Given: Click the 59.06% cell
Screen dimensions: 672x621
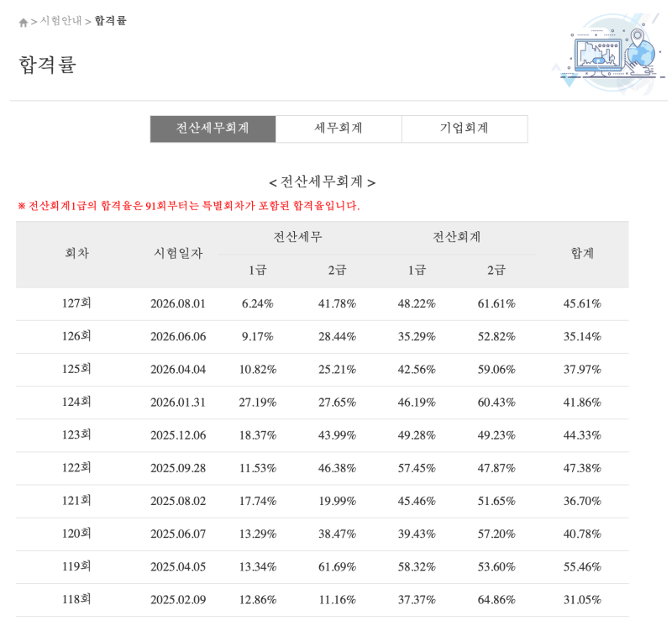Looking at the screenshot, I should 496,370.
